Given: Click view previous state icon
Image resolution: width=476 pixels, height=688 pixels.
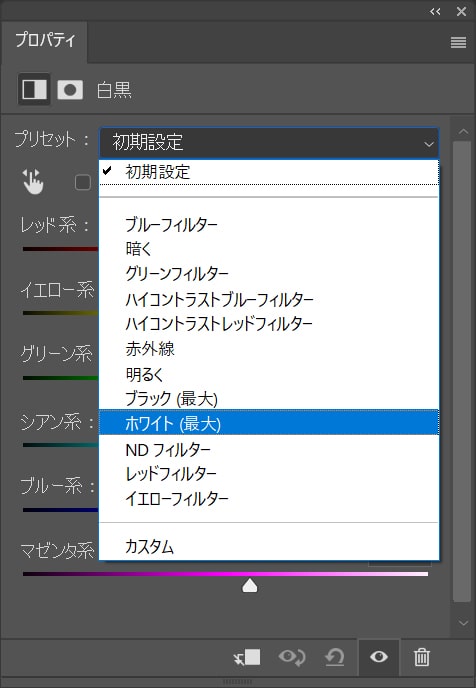Looking at the screenshot, I should pos(292,657).
